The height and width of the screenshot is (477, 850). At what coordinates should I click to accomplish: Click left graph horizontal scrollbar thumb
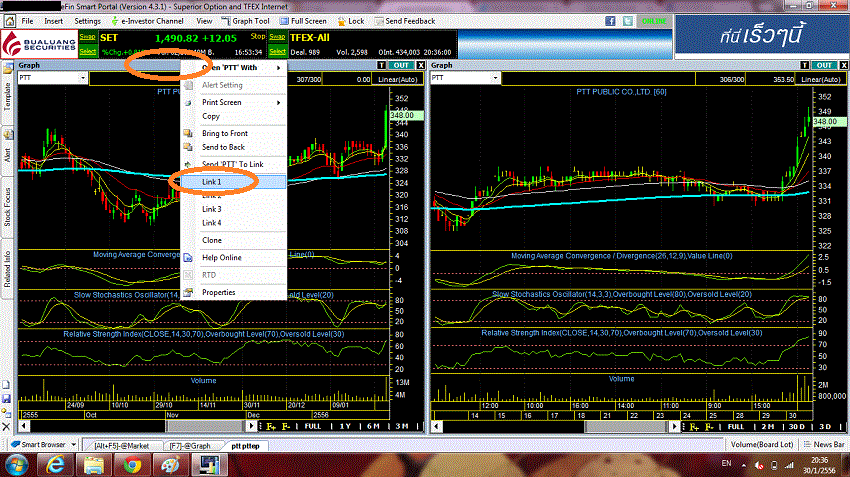(206, 427)
